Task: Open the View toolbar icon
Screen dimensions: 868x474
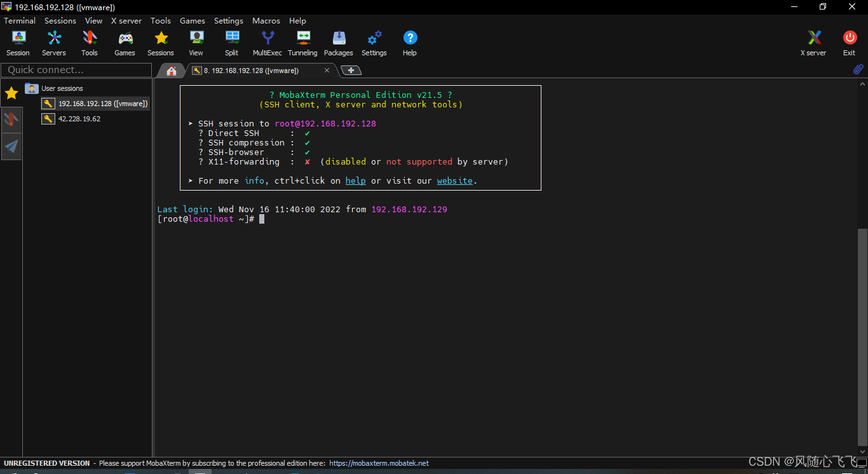Action: click(x=196, y=43)
